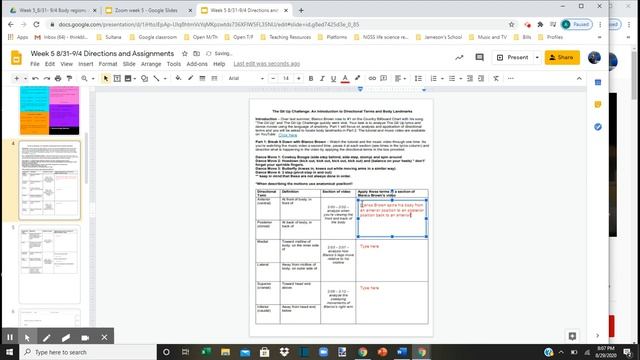The image size is (640, 360).
Task: Reload the page in Chrome
Action: coord(36,24)
